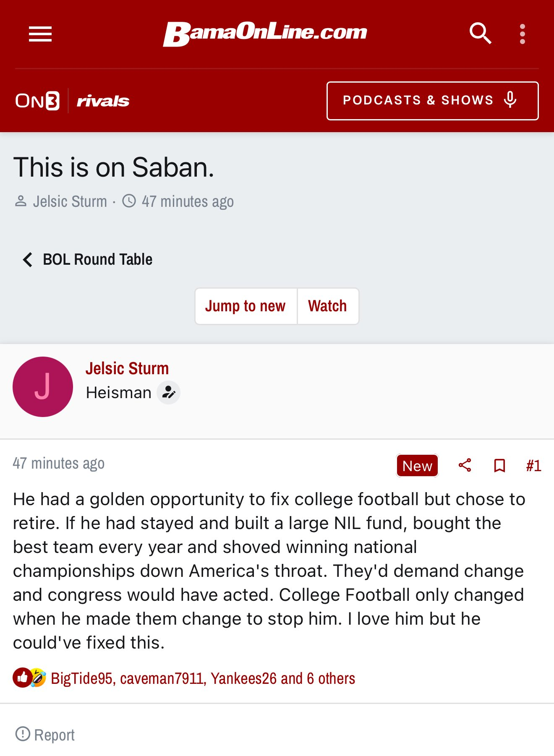
Task: Share post using the share icon
Action: pyautogui.click(x=465, y=465)
